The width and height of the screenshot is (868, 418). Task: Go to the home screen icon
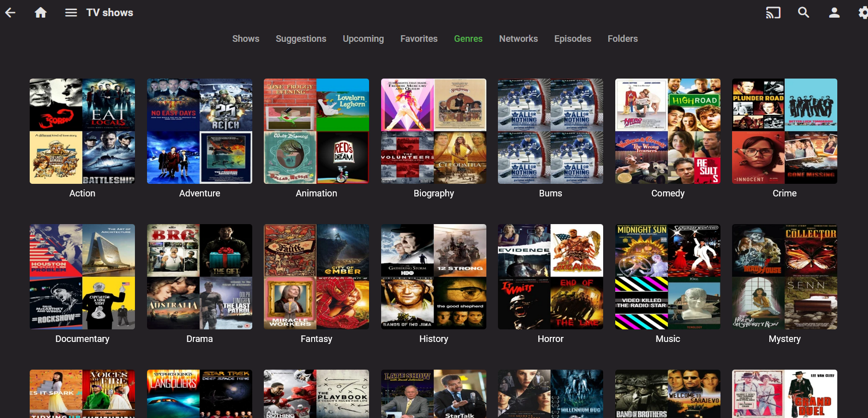click(x=41, y=13)
